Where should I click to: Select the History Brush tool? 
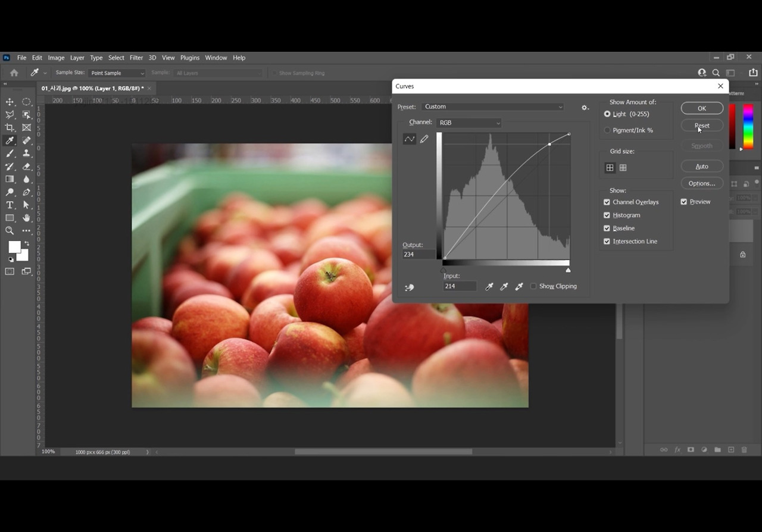[10, 167]
